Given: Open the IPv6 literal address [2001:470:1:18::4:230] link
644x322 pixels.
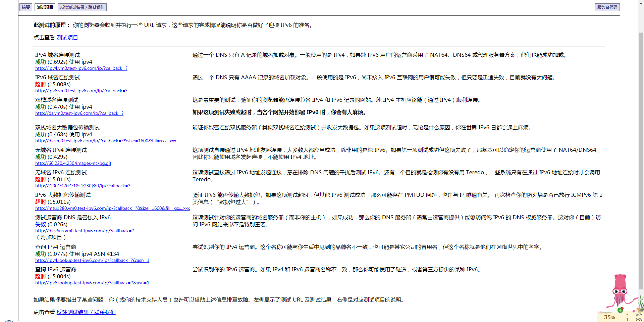Looking at the screenshot, I should [83, 186].
